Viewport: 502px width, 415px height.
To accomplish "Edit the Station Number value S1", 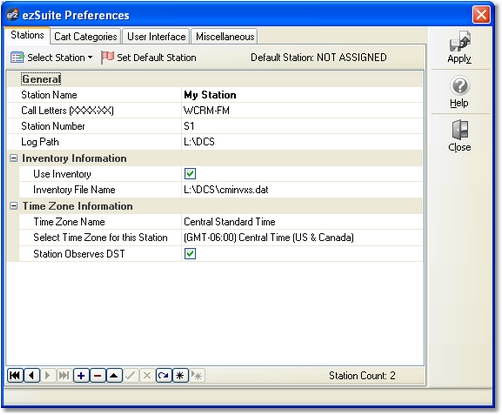I will pos(302,126).
